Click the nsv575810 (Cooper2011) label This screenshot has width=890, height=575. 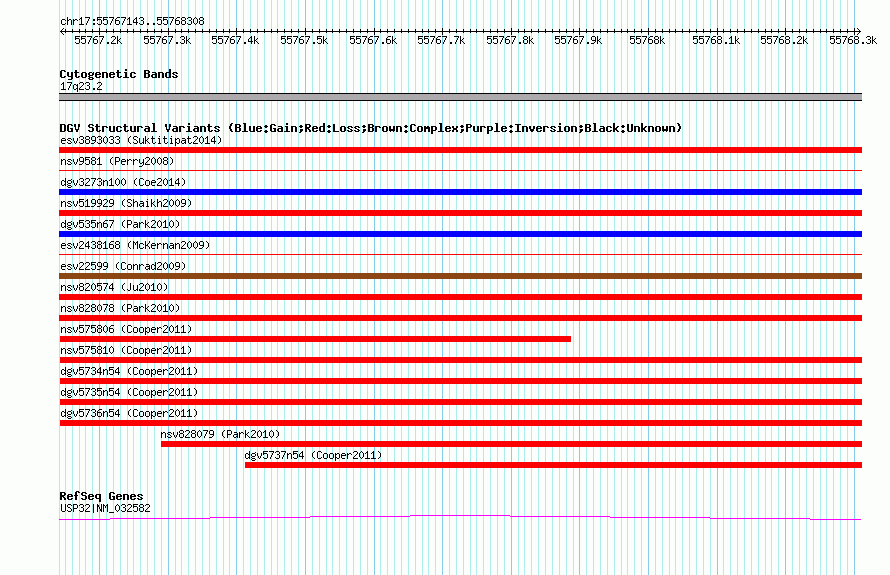click(126, 350)
